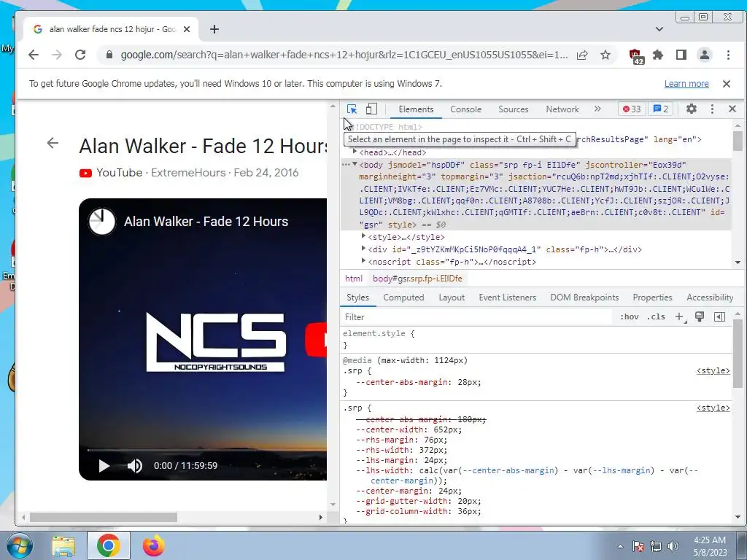747x560 pixels.
Task: Open style source link of .srp rule
Action: (713, 408)
